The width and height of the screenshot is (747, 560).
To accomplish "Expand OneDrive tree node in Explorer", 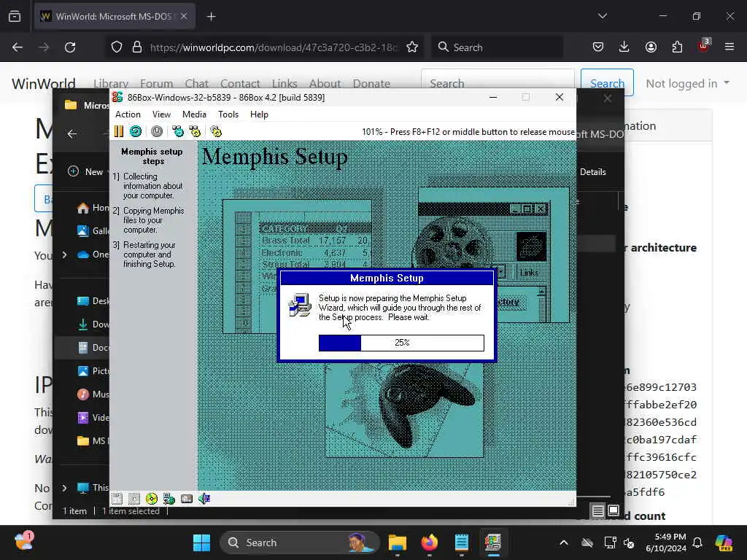I will (x=65, y=254).
